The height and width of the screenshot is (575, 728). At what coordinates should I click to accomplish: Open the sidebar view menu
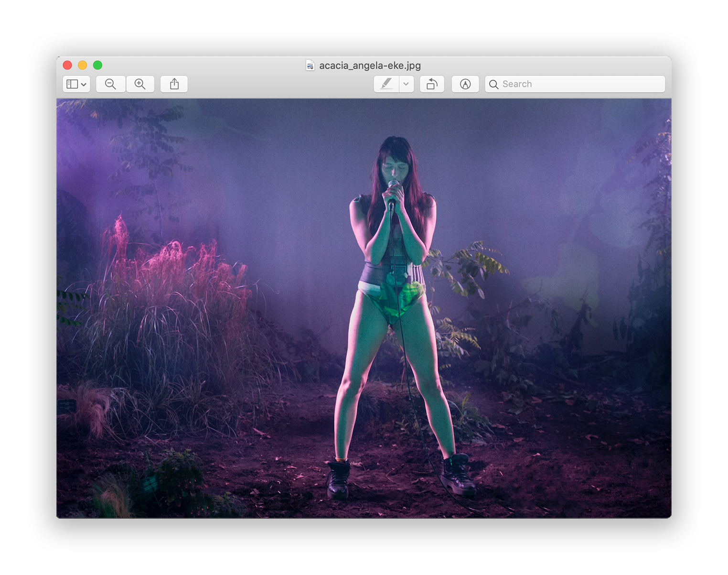76,84
